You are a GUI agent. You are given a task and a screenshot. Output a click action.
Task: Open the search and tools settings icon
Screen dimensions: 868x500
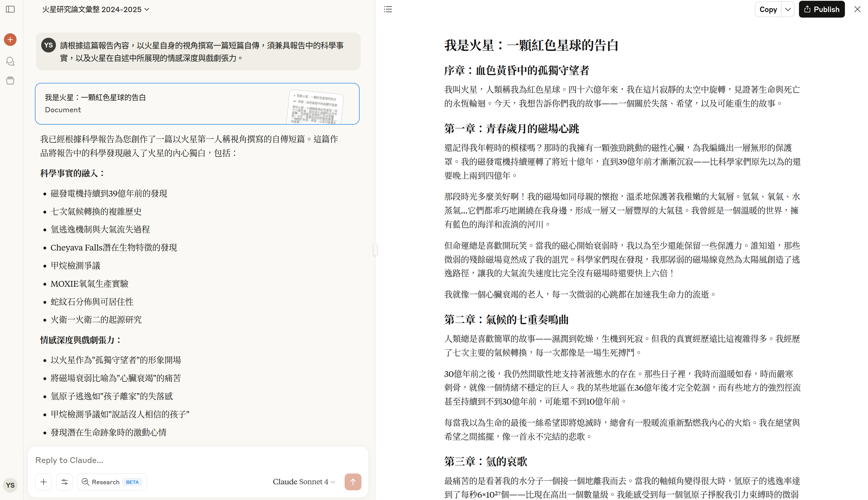coord(65,482)
